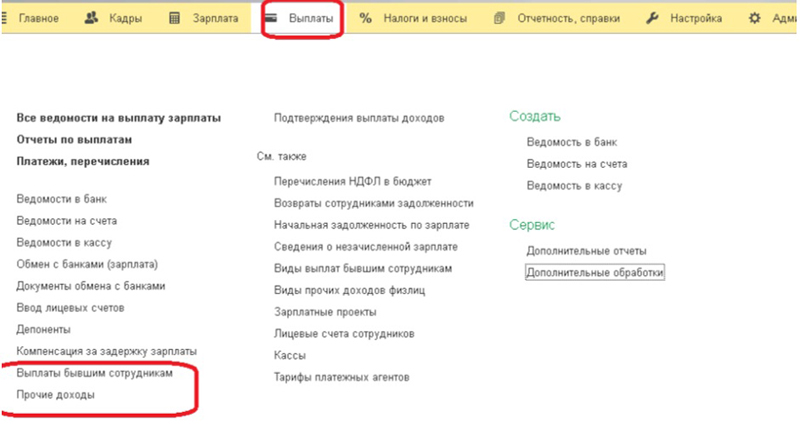Click the Выплаты card icon

(x=271, y=18)
